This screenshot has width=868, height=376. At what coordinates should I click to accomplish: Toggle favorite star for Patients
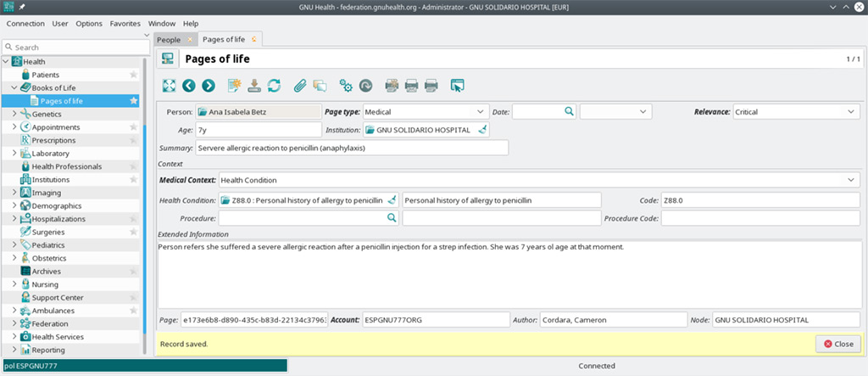133,76
